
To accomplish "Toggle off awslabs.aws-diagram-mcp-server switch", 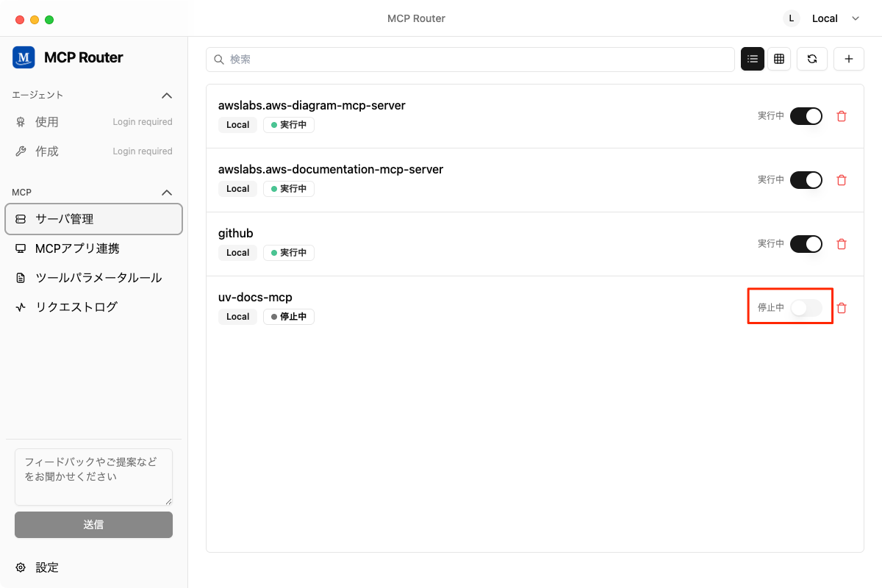I will (x=806, y=116).
